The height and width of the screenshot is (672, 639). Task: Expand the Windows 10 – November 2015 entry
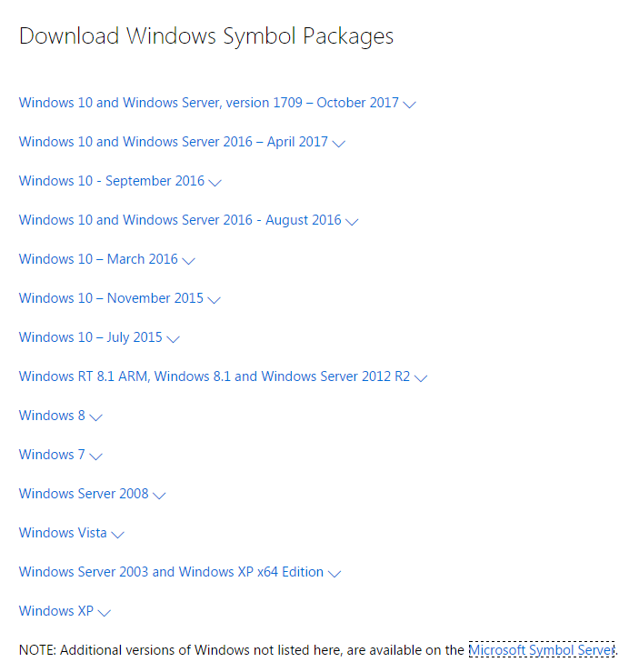[119, 298]
